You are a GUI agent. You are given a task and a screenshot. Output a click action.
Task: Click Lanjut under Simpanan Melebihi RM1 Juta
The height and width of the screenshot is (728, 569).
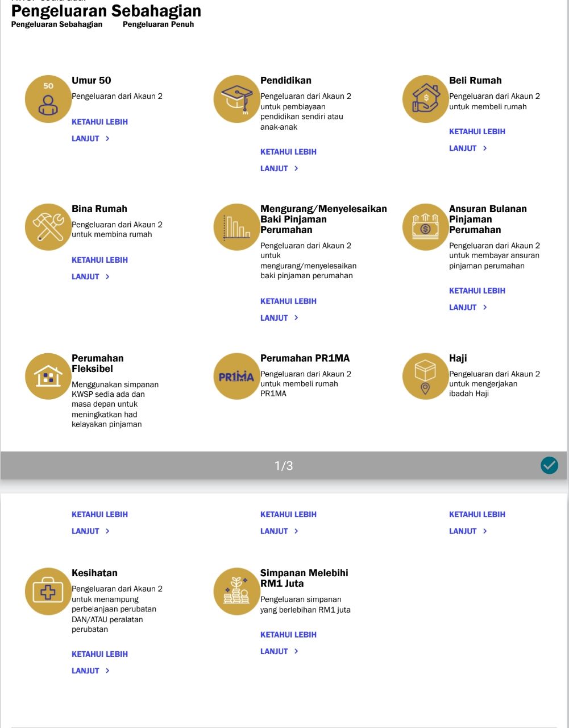point(280,652)
